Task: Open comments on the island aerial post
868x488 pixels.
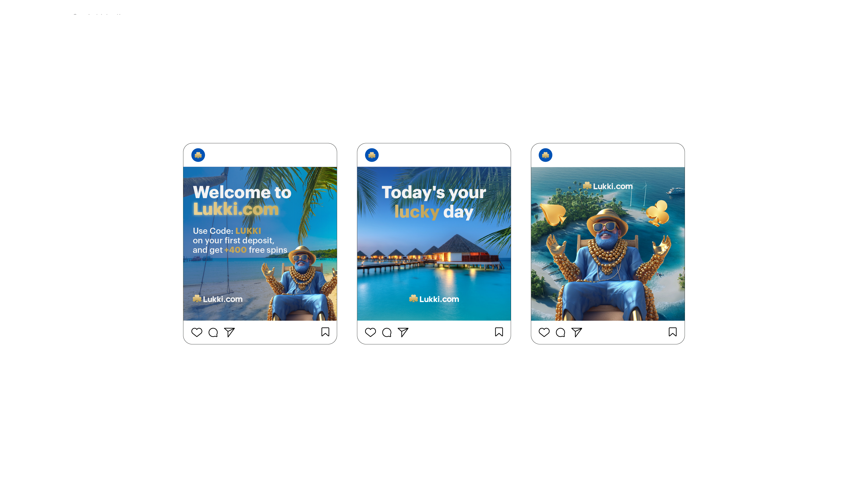Action: pos(560,332)
